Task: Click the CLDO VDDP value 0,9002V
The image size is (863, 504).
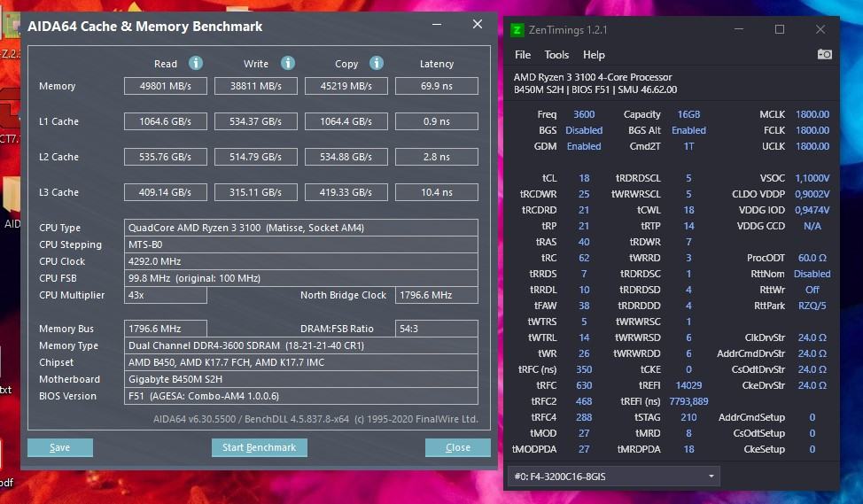Action: click(812, 194)
